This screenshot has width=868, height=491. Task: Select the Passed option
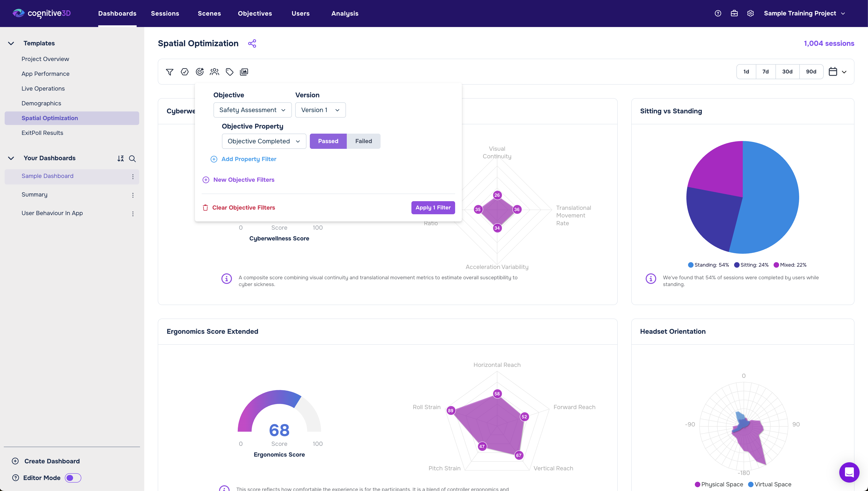328,141
